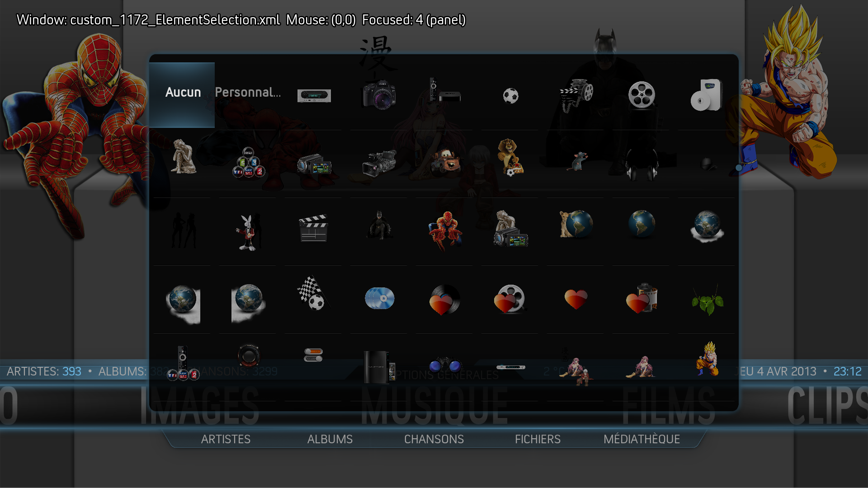
Task: Select the lone soccer ball icon
Action: point(511,96)
